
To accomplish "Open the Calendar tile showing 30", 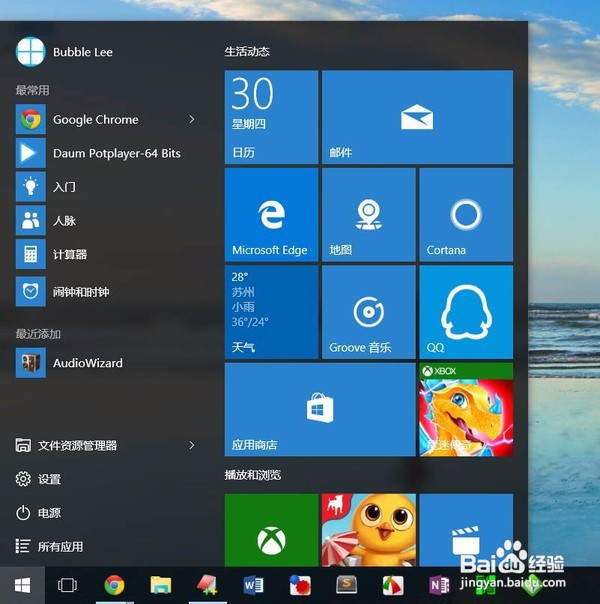I will (x=271, y=117).
